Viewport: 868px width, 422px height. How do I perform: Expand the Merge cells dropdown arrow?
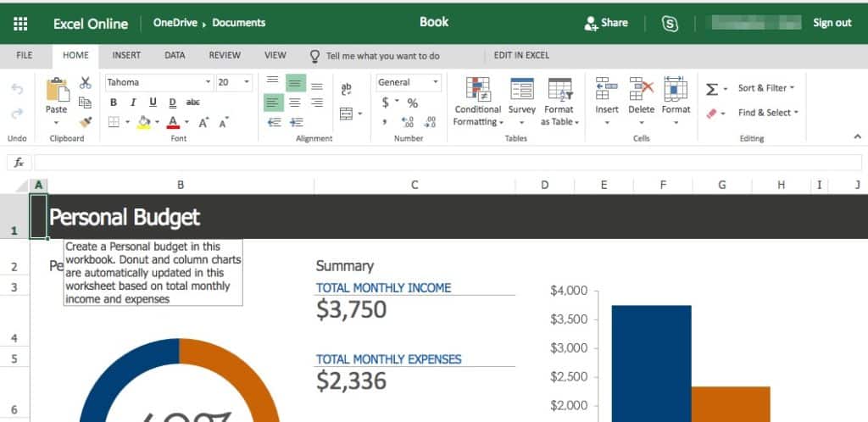(x=360, y=114)
